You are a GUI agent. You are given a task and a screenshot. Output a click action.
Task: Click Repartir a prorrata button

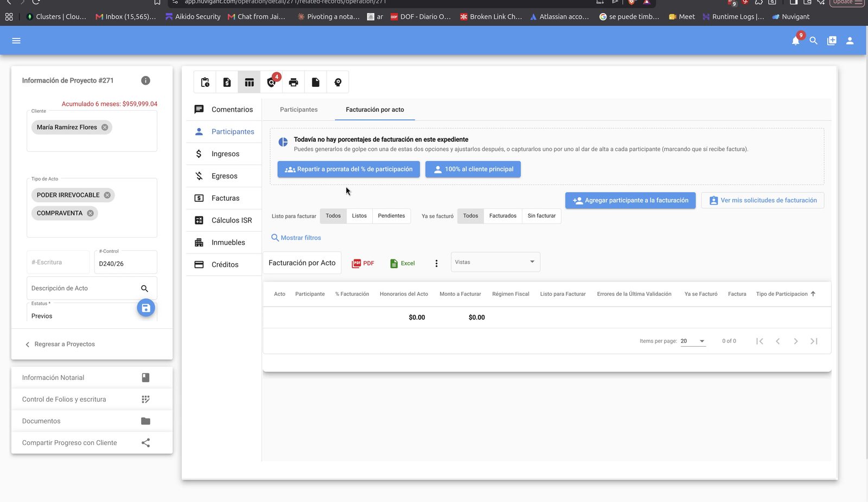[349, 169]
